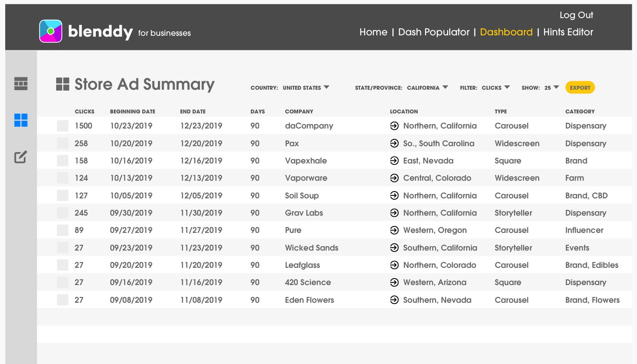The height and width of the screenshot is (364, 637).
Task: Open location arrow for Pax row
Action: [x=394, y=143]
